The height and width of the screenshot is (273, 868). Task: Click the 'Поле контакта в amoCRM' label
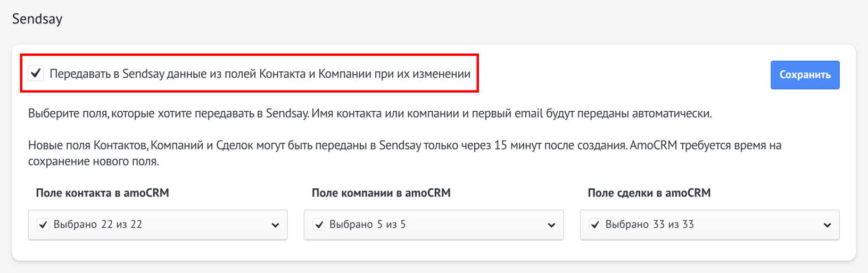pyautogui.click(x=103, y=193)
